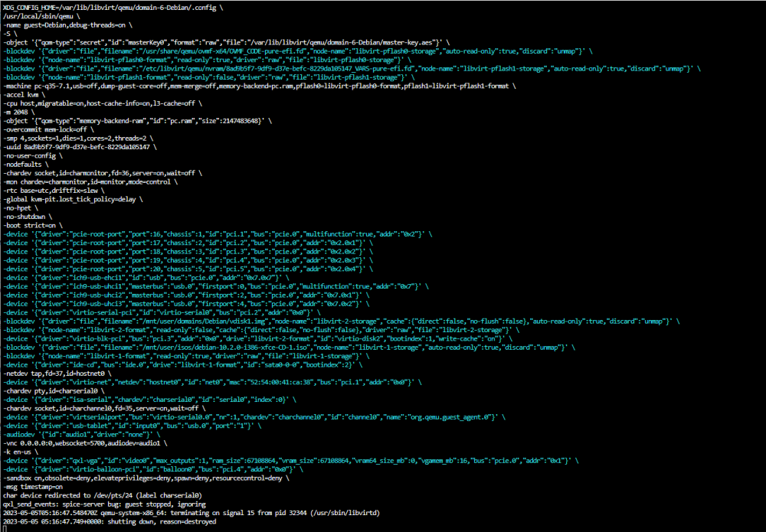Image resolution: width=766 pixels, height=532 pixels.
Task: Select the '-chardev socket,id=charmonitor' line
Action: [x=103, y=173]
